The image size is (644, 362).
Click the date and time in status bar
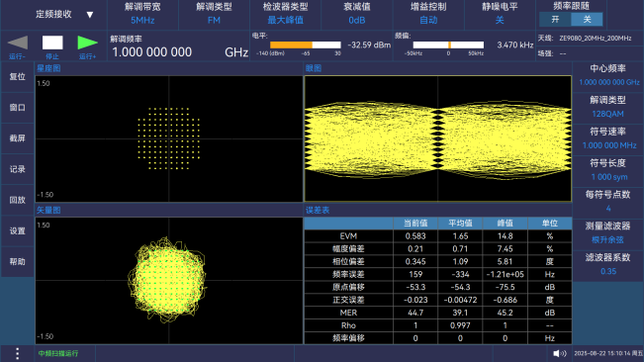[608, 353]
